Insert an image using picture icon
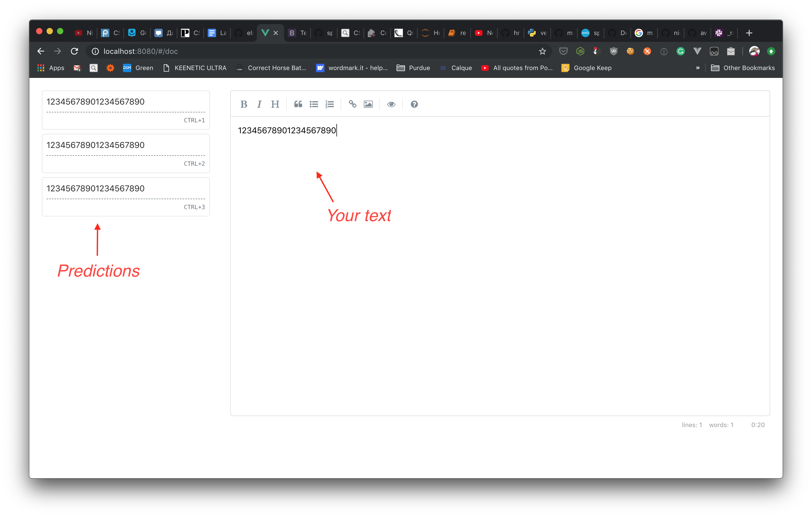 (368, 104)
